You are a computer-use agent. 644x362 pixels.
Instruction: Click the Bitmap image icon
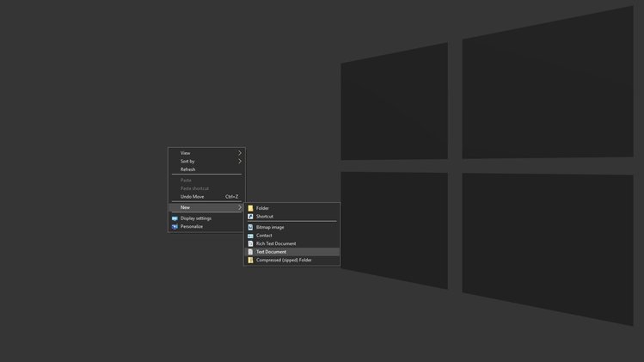click(x=250, y=227)
